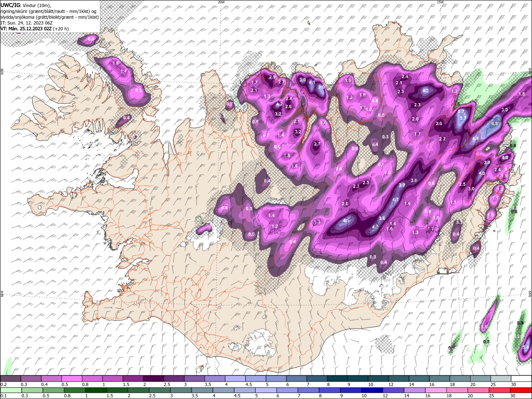Screen dimensions: 532x399
Task: Select the 'rigning/skúrir' legend description line
Action: click(49, 11)
